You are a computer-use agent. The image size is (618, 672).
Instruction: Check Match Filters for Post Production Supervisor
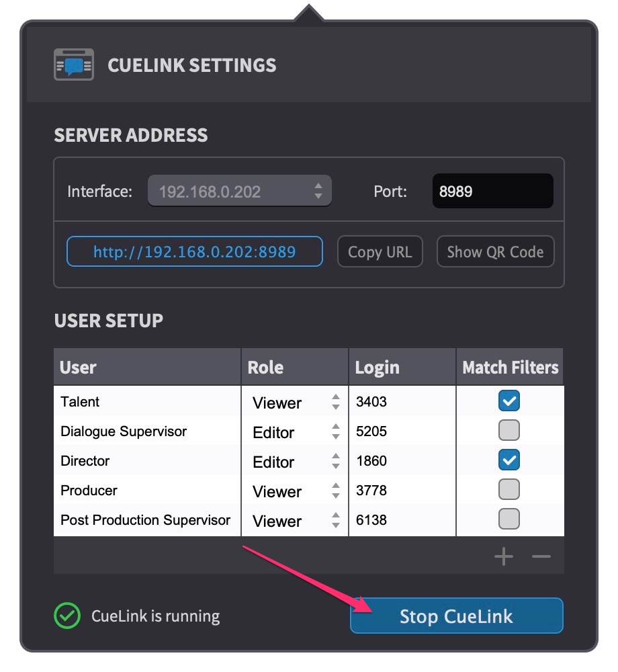coord(509,519)
